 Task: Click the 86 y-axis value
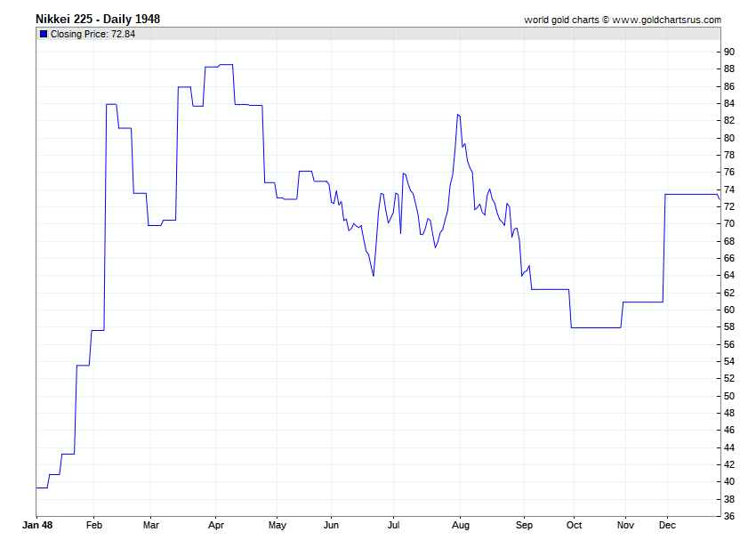[x=729, y=86]
